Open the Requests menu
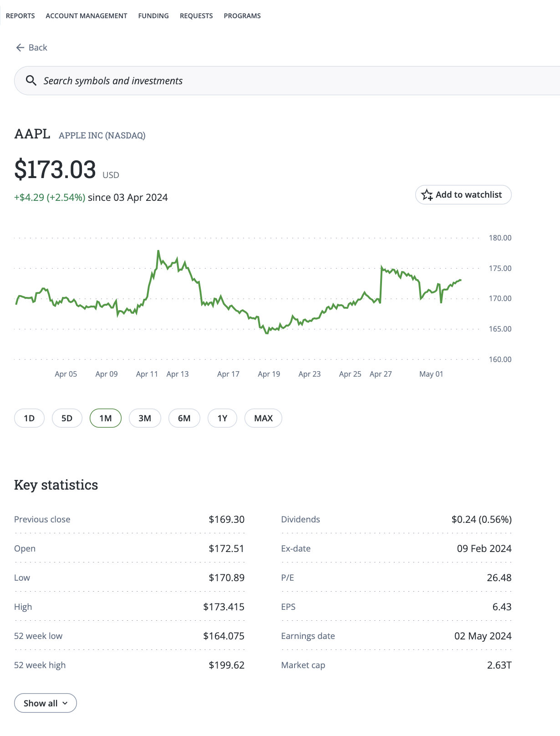 tap(196, 16)
